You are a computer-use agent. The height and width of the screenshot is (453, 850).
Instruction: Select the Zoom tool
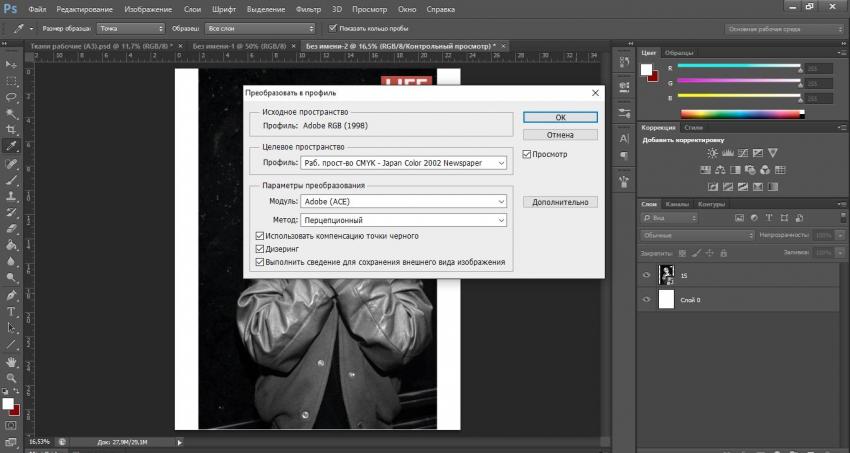[12, 377]
